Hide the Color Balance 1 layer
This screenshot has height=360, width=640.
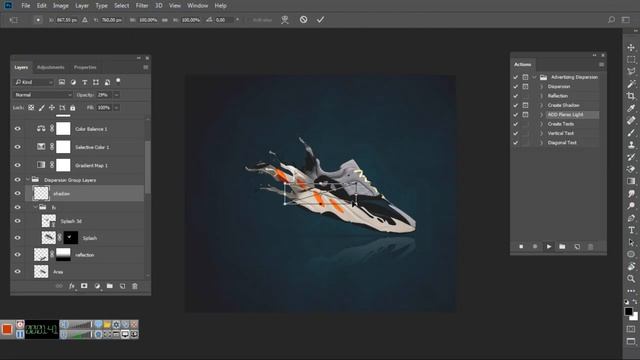[x=18, y=129]
